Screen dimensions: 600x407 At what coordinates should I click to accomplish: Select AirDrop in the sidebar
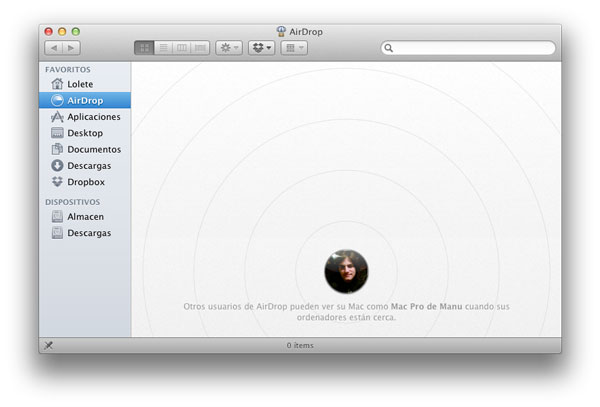click(x=85, y=100)
